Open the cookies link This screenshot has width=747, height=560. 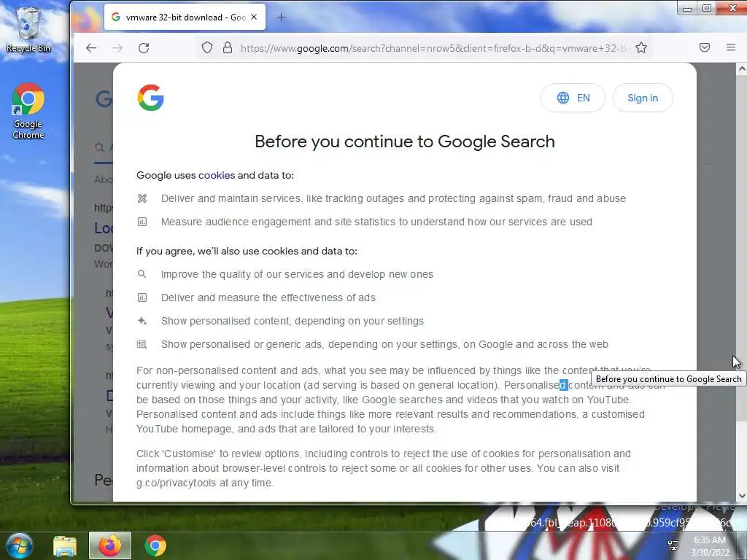[216, 175]
